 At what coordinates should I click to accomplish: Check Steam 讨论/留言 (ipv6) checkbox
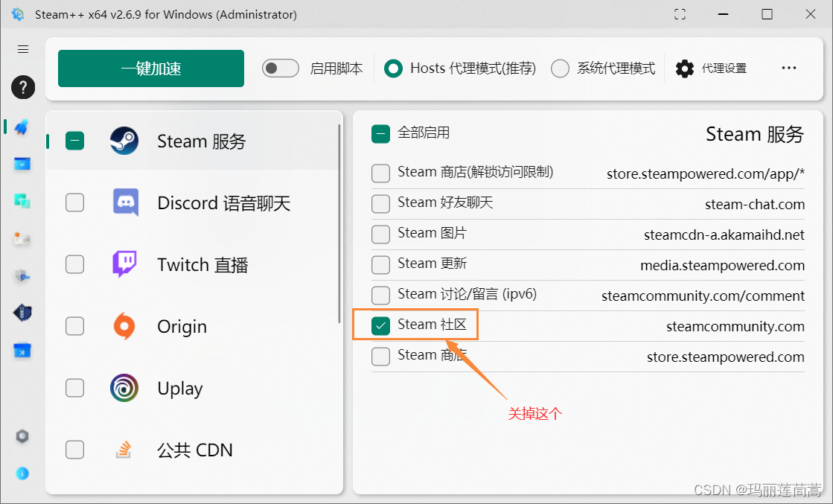click(381, 296)
